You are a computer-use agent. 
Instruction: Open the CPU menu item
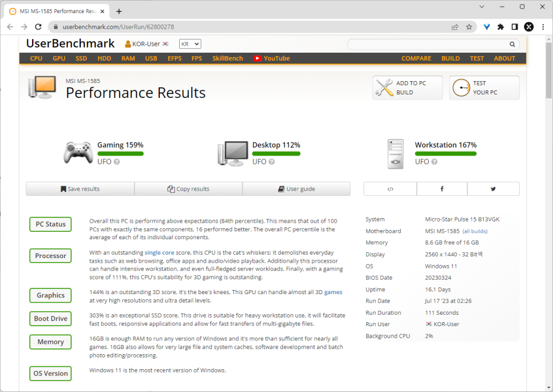click(36, 58)
